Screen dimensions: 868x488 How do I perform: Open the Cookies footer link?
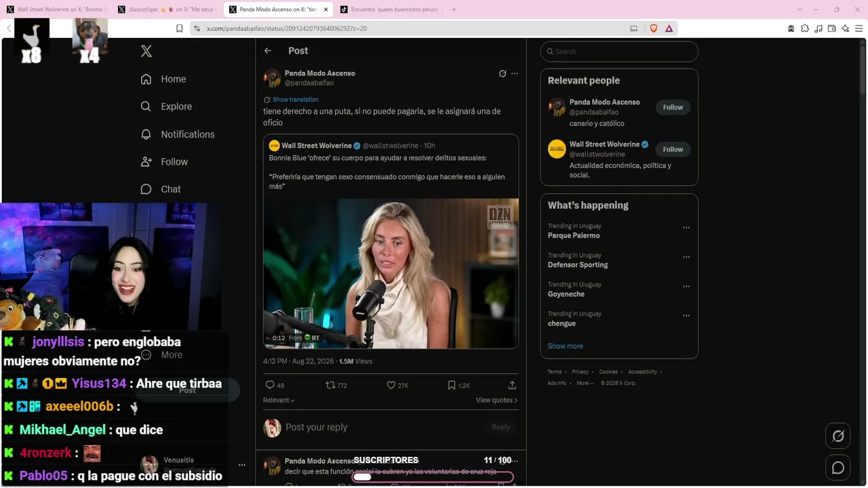(608, 372)
